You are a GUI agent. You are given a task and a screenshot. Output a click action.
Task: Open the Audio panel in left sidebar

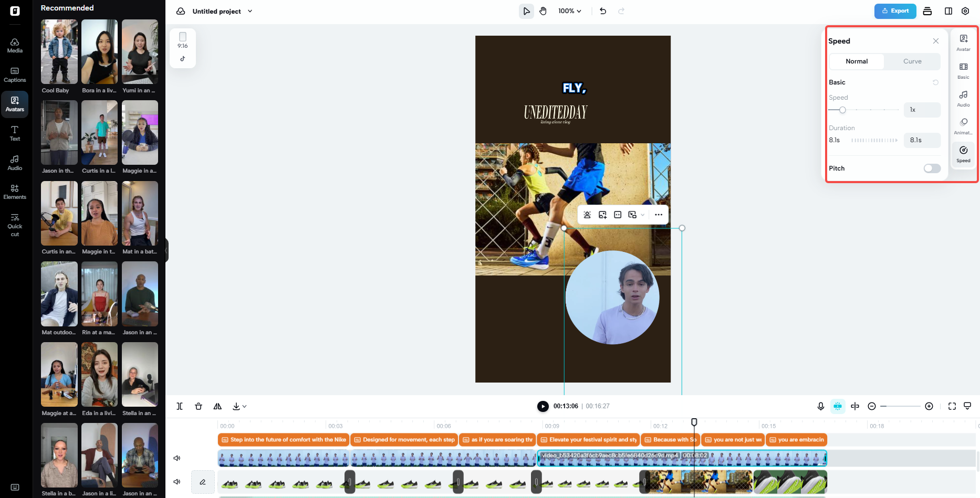pos(15,163)
